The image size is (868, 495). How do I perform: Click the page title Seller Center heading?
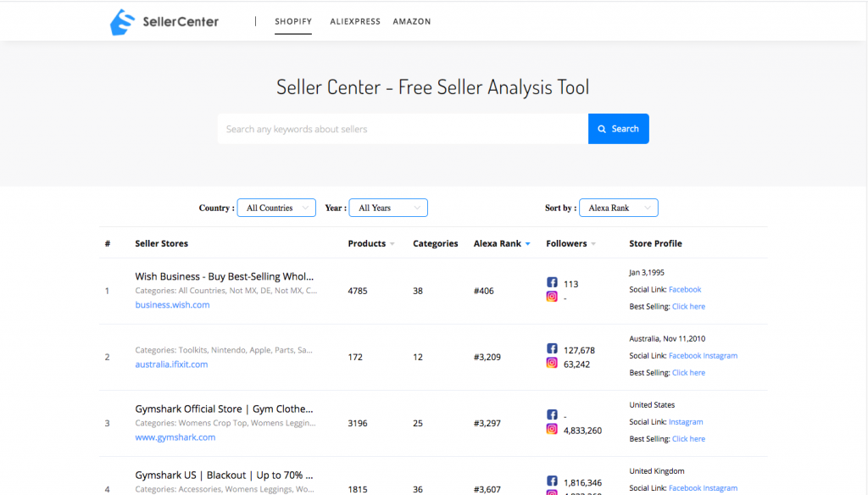(x=433, y=87)
